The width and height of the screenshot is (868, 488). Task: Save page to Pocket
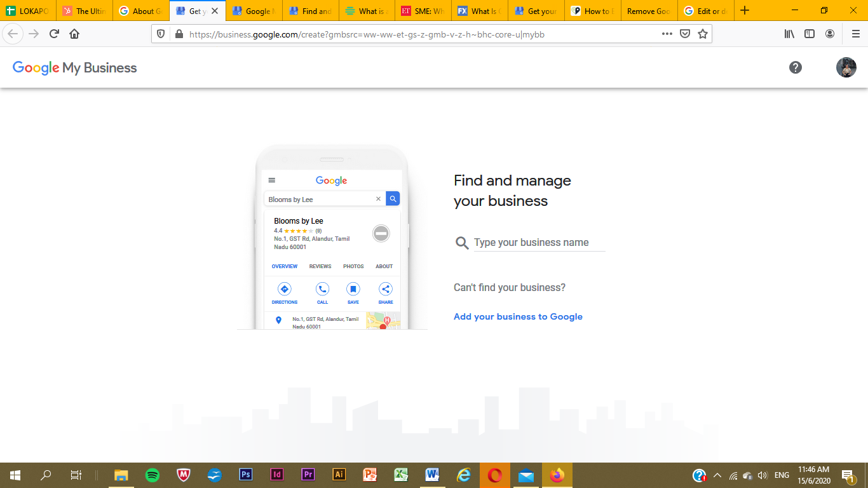coord(685,34)
